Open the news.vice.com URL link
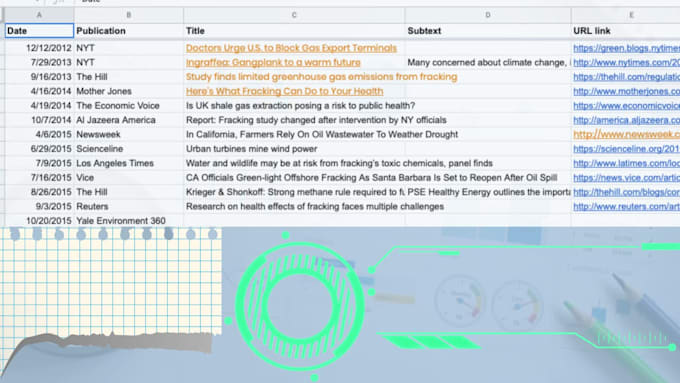 [x=626, y=177]
